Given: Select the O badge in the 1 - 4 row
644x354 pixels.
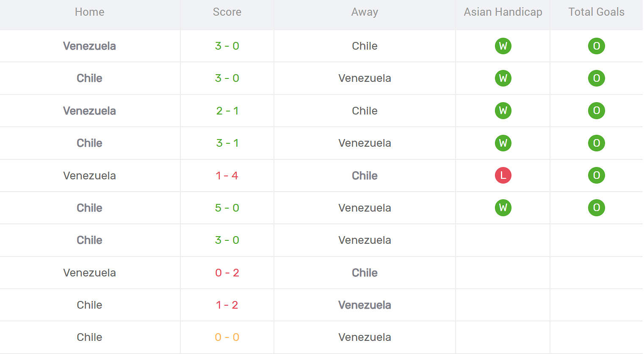Looking at the screenshot, I should [x=596, y=176].
